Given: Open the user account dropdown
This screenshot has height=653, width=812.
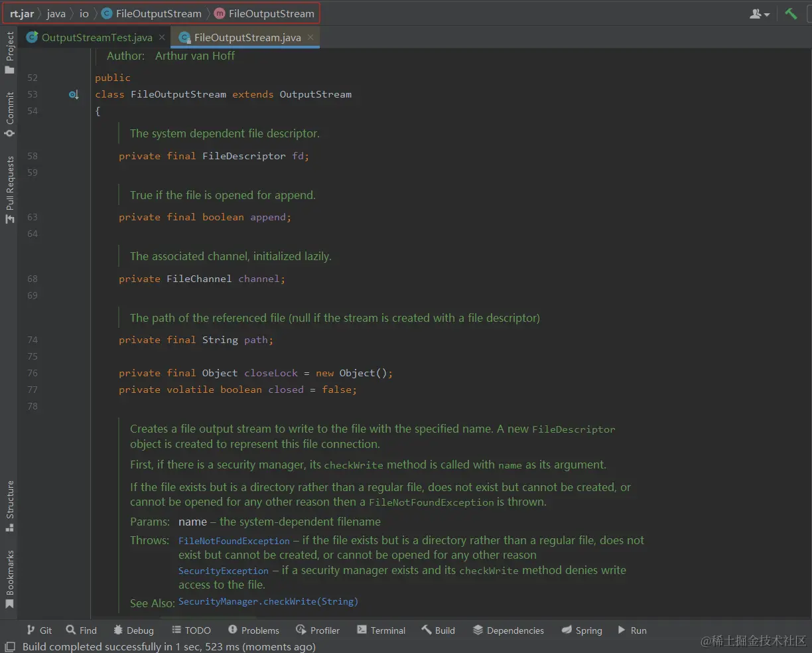Looking at the screenshot, I should click(760, 13).
